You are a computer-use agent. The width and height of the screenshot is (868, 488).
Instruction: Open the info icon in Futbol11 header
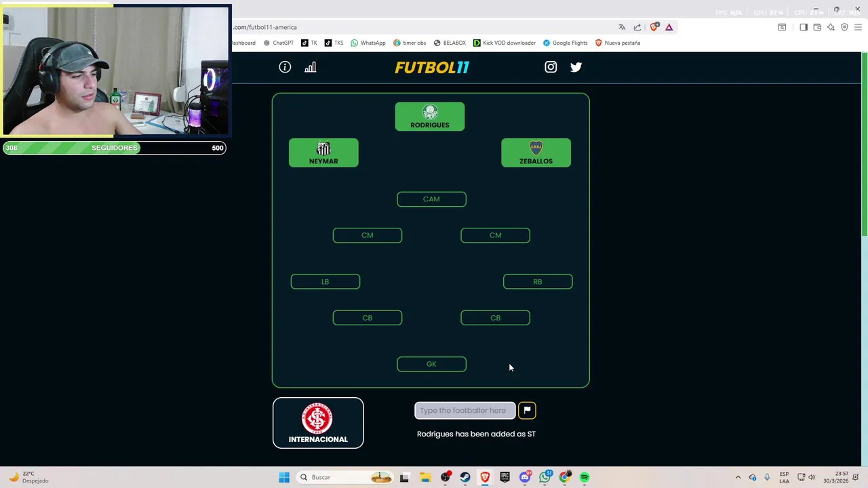click(285, 67)
